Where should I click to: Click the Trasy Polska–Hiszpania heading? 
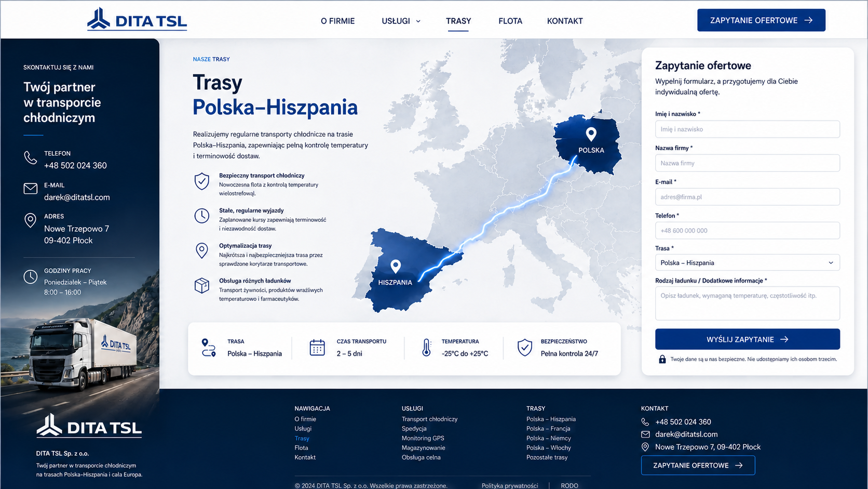tap(275, 95)
